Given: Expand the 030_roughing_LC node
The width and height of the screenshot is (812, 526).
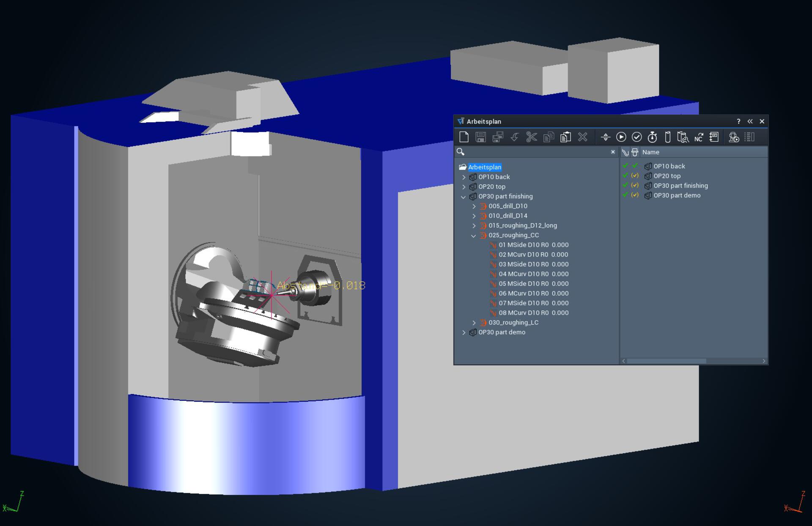Looking at the screenshot, I should 474,323.
